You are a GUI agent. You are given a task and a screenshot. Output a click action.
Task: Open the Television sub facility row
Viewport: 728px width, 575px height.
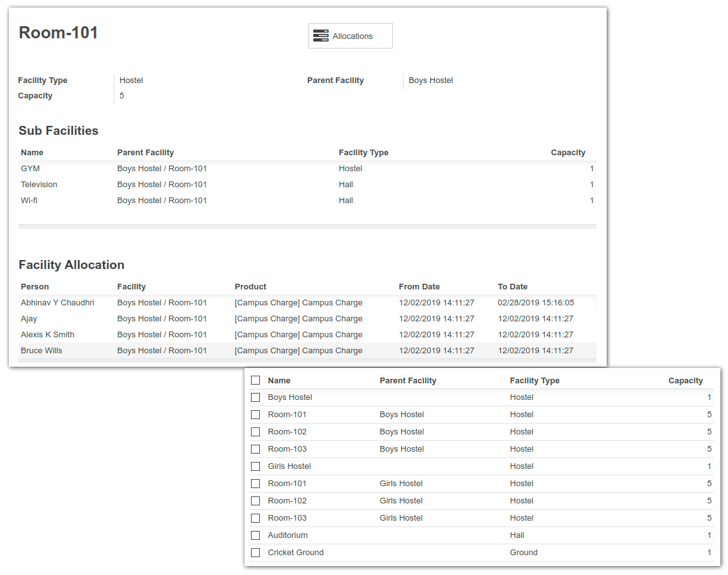(39, 185)
